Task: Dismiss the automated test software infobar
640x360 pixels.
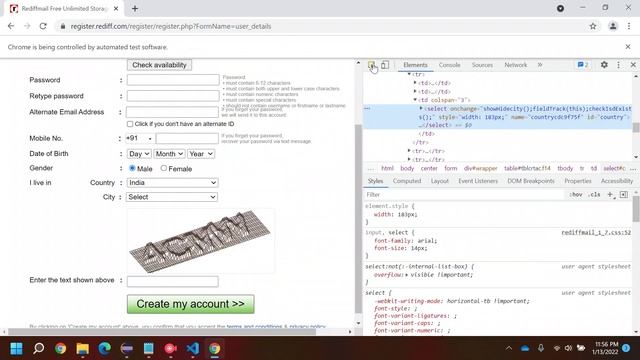Action: click(628, 47)
